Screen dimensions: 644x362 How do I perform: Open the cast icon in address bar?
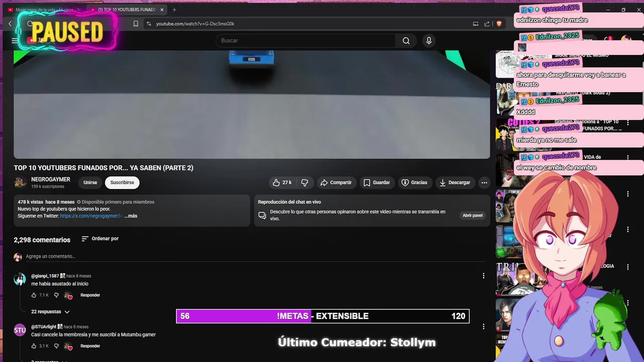click(x=475, y=24)
